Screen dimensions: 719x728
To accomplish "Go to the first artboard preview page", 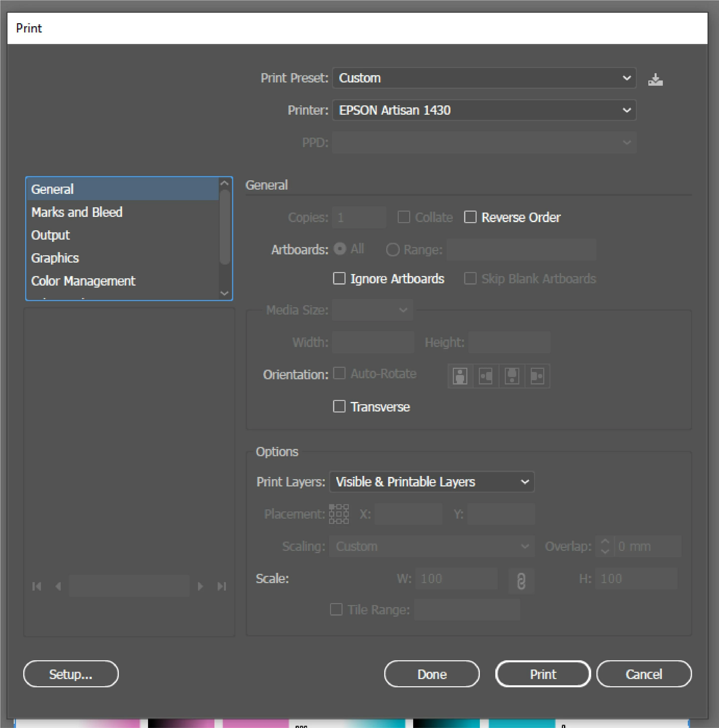I will coord(37,586).
